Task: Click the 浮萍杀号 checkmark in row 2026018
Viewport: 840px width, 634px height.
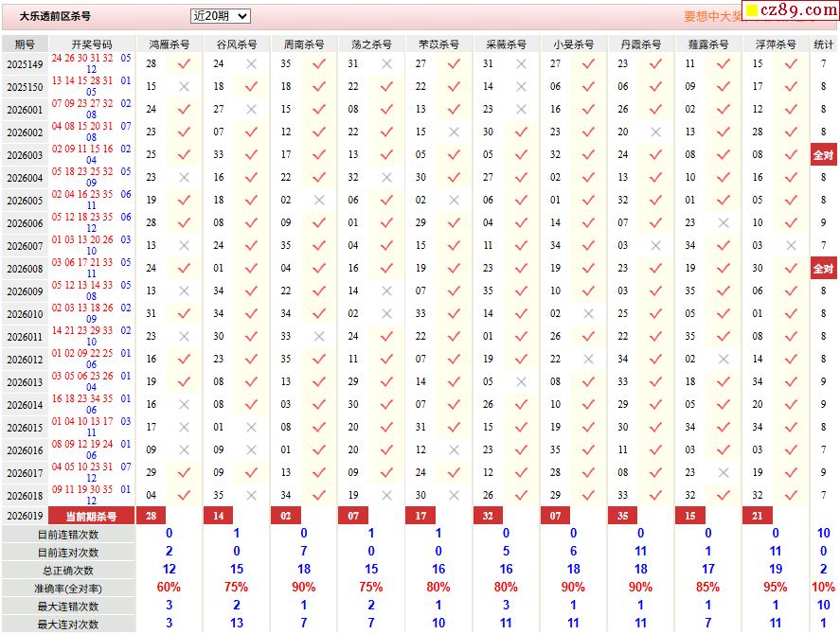Action: [791, 495]
